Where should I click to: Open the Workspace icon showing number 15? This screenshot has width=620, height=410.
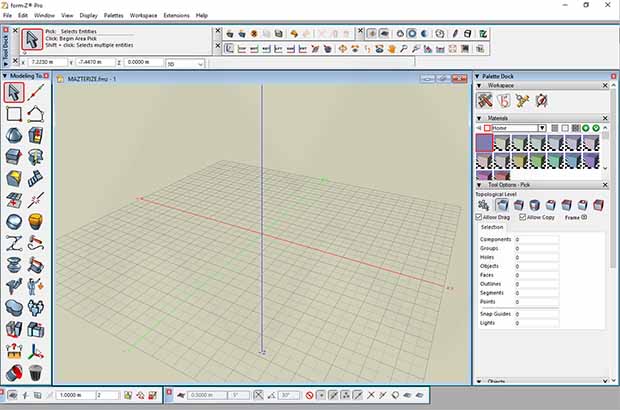click(503, 101)
